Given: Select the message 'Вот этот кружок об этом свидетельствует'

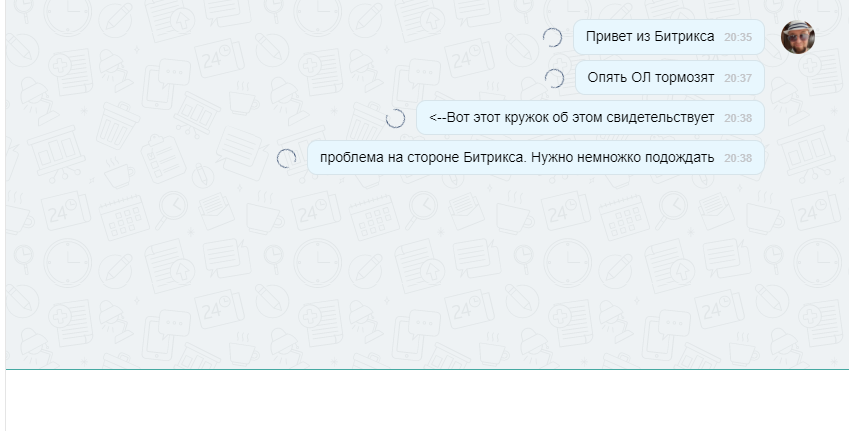Looking at the screenshot, I should click(x=590, y=117).
